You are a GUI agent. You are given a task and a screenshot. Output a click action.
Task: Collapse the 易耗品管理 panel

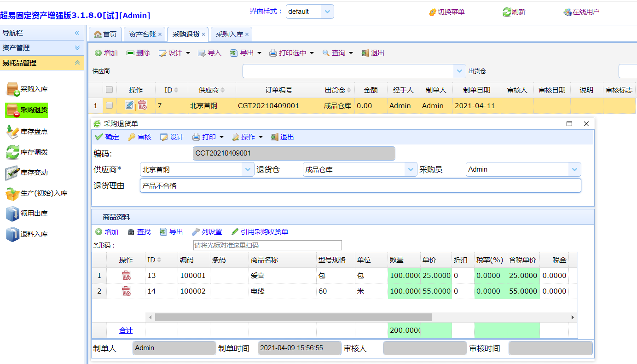(77, 63)
